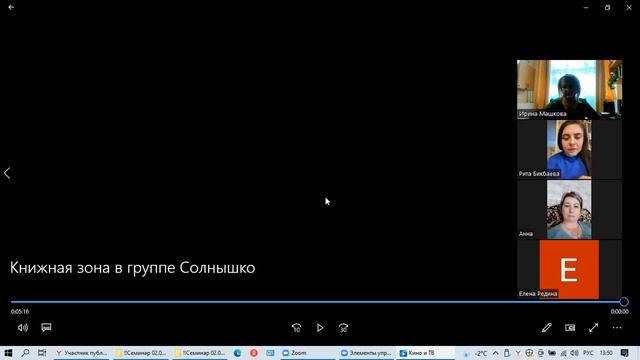Click the remaining time 0:00:00
This screenshot has width=640, height=360.
pos(620,311)
